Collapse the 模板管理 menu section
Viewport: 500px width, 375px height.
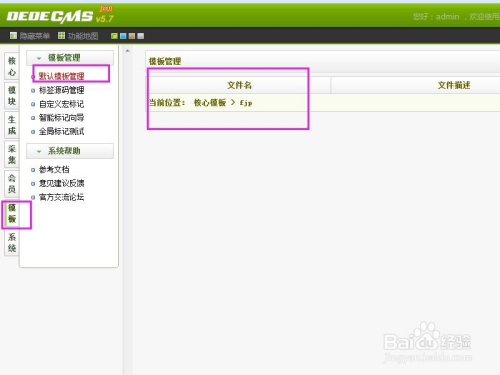click(x=70, y=58)
